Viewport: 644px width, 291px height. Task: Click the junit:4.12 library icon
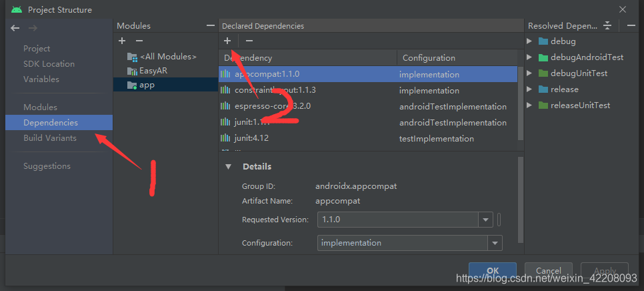pyautogui.click(x=225, y=138)
